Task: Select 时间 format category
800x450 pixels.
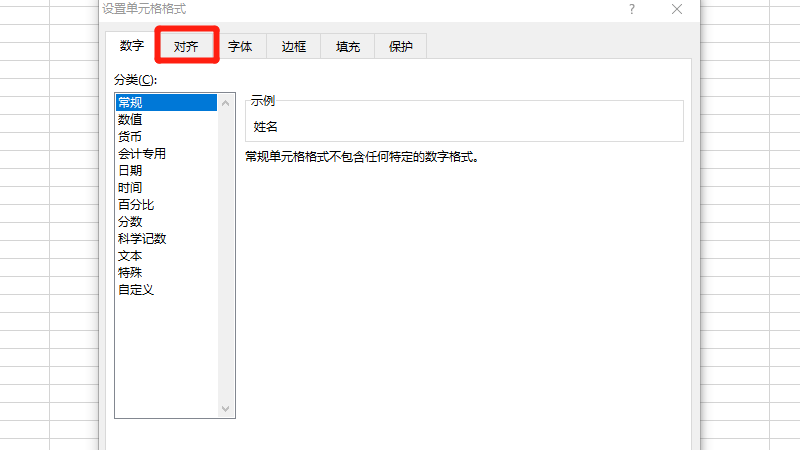Action: (130, 187)
